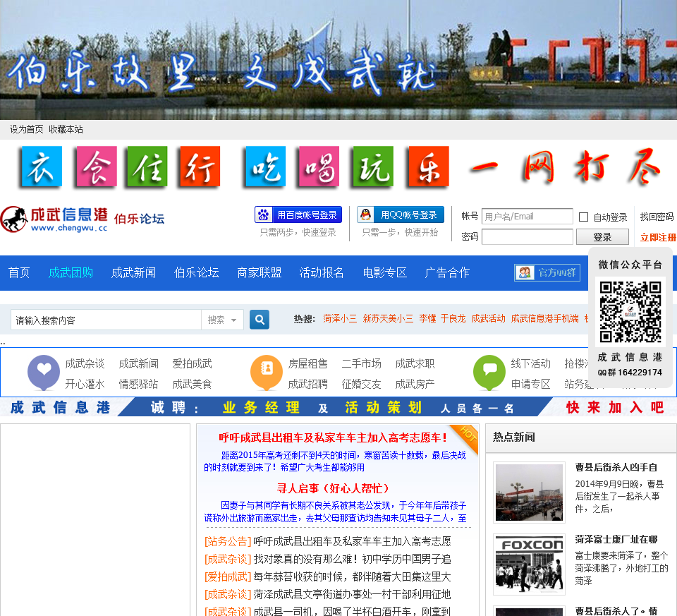Open the 搜索 type dropdown
Image resolution: width=677 pixels, height=616 pixels.
(x=222, y=320)
